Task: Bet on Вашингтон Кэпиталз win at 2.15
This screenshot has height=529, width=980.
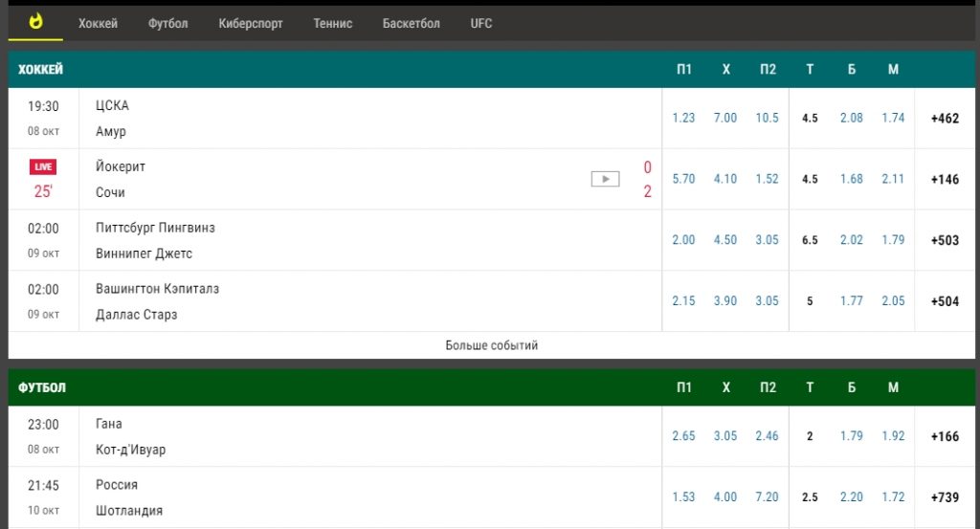Action: (x=683, y=301)
